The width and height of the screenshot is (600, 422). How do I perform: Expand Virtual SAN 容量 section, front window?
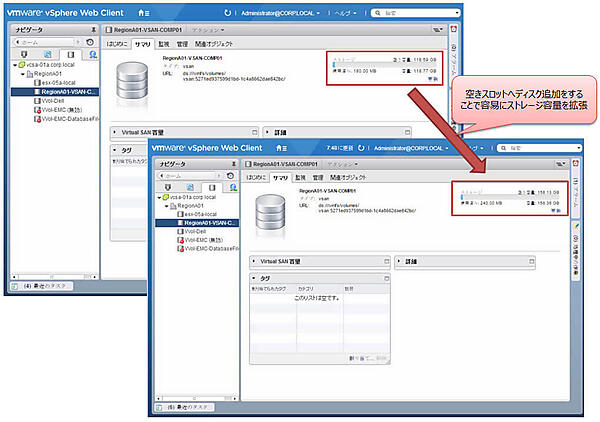(254, 261)
